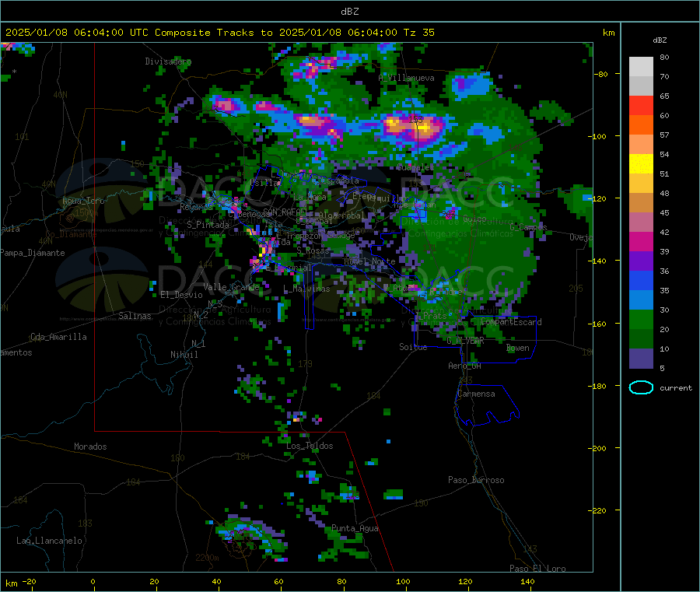Select the white top swatch beside 80
The height and width of the screenshot is (592, 700).
tap(641, 67)
